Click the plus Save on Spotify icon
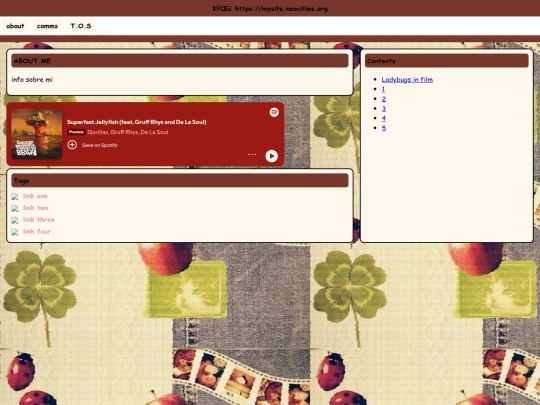 [72, 145]
